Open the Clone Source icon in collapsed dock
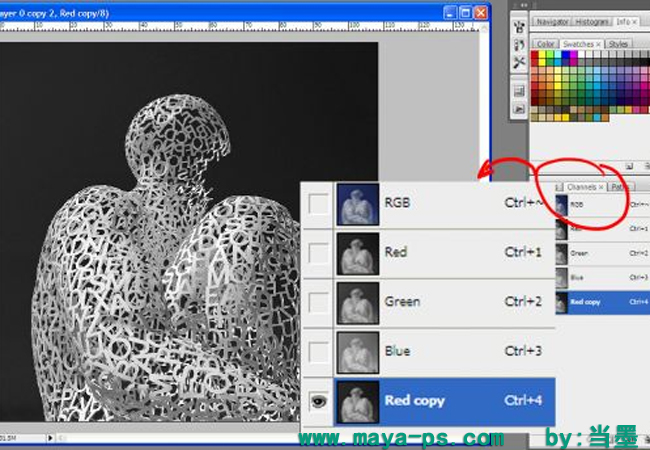Viewport: 650px width, 450px height. coord(519,45)
